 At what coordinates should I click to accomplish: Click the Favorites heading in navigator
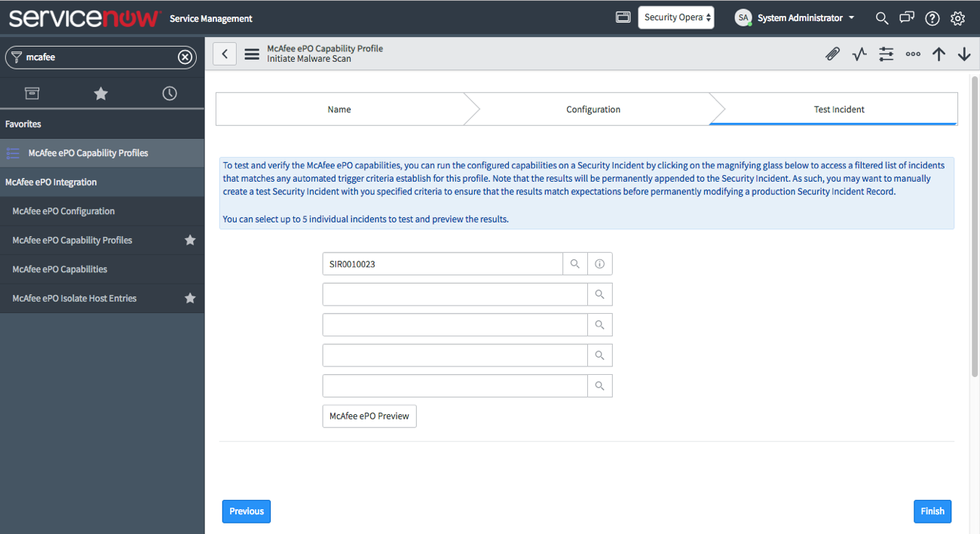23,124
